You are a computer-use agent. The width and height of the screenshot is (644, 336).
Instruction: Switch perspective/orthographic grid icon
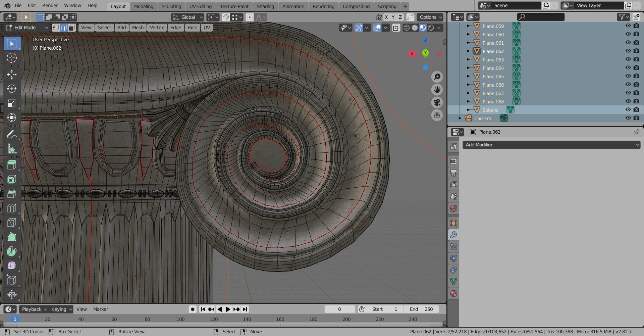(437, 115)
